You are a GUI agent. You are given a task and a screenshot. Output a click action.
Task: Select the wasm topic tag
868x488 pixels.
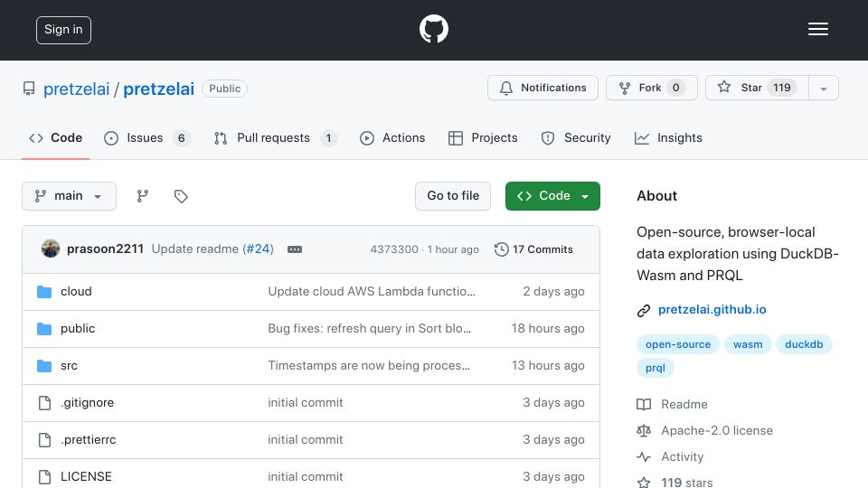tap(748, 344)
